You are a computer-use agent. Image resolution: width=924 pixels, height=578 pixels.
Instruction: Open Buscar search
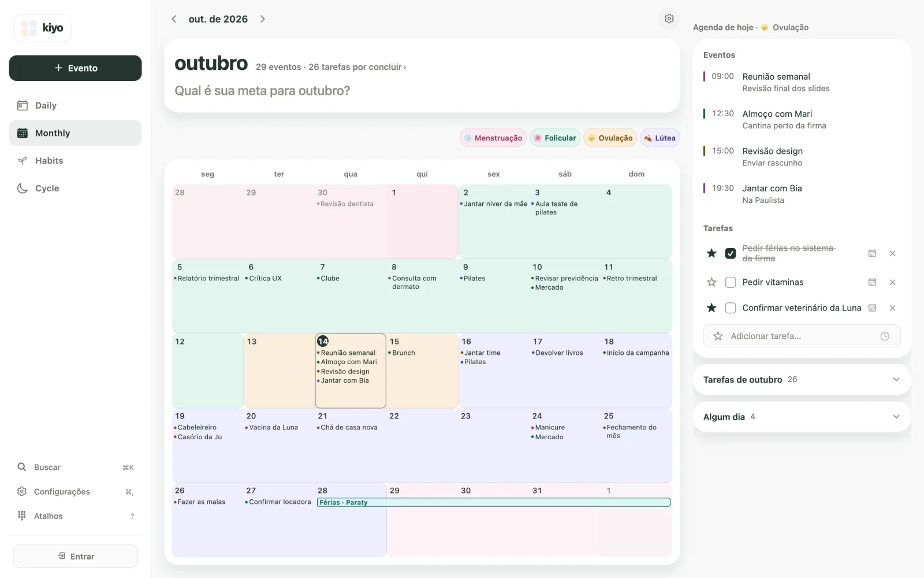pos(75,467)
